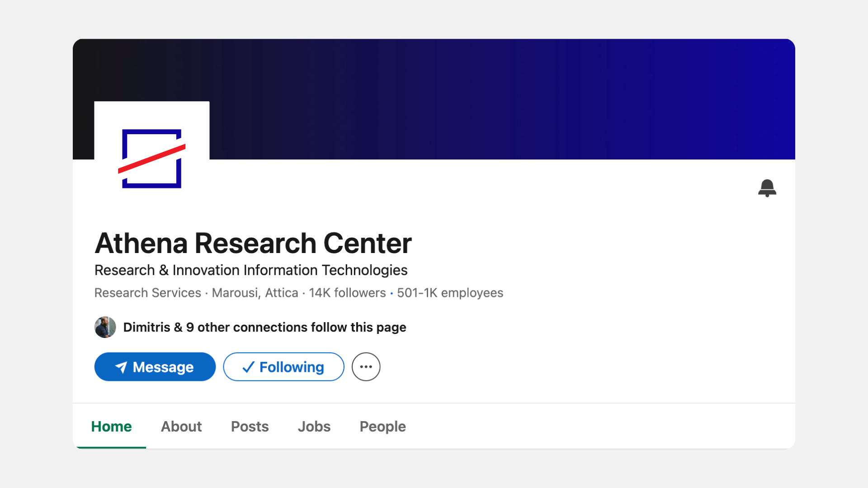Open the About tab
This screenshot has height=488, width=868.
point(181,427)
